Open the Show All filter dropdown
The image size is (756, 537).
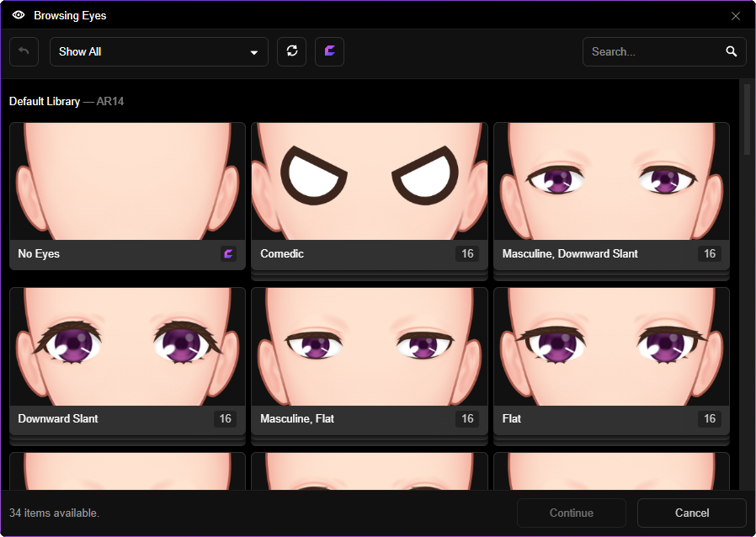click(x=159, y=51)
